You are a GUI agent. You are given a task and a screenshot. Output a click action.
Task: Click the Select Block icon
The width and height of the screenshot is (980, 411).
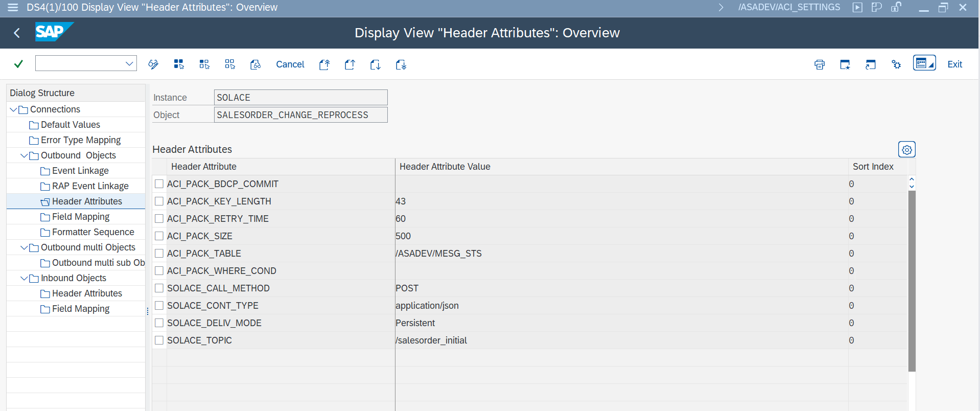click(x=204, y=64)
